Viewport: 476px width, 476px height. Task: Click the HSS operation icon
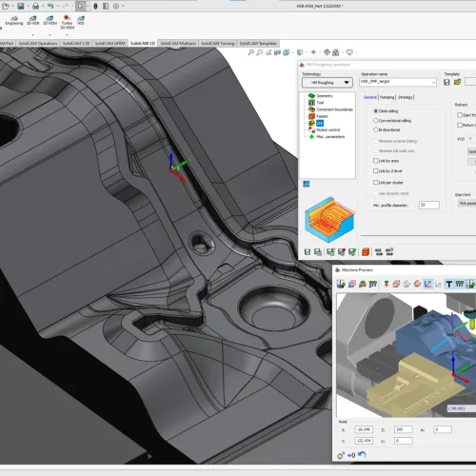[x=81, y=21]
